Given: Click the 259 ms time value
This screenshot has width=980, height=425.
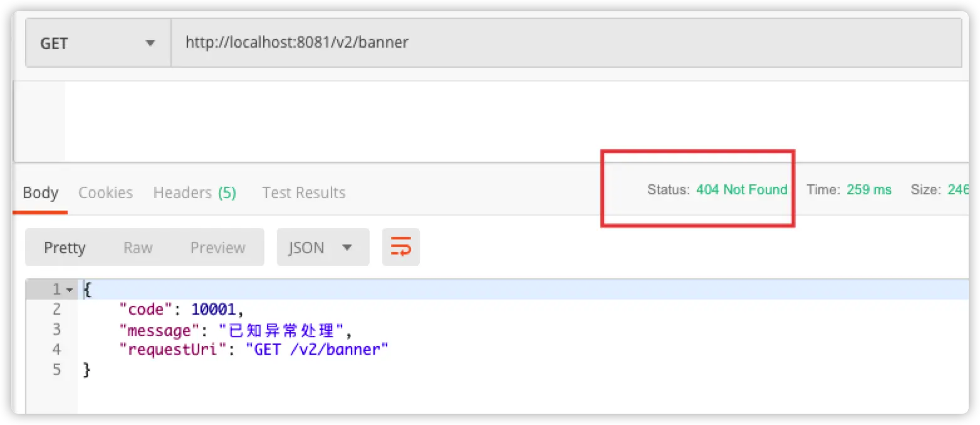Looking at the screenshot, I should 868,189.
